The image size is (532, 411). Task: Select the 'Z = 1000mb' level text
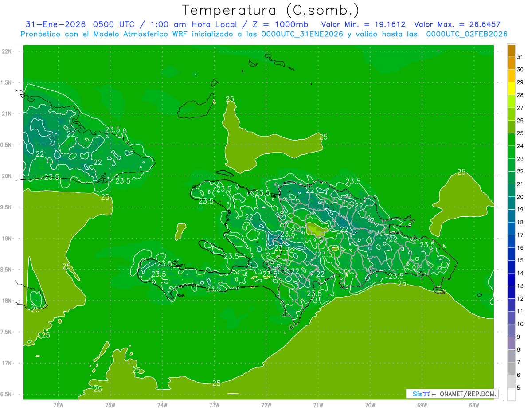point(282,24)
